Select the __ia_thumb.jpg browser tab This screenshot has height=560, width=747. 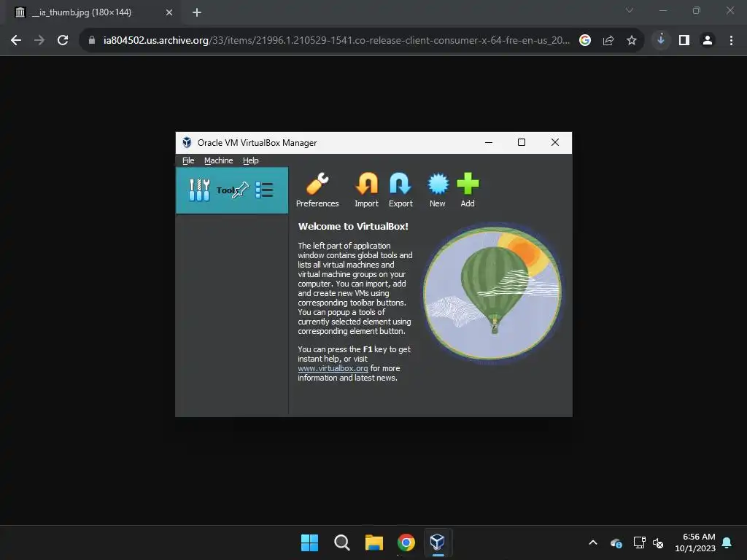93,12
